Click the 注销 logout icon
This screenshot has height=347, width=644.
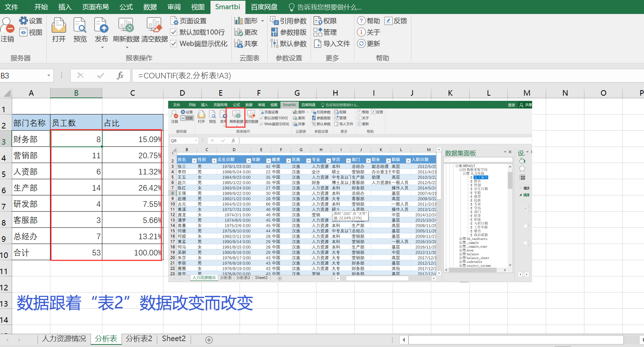point(7,25)
